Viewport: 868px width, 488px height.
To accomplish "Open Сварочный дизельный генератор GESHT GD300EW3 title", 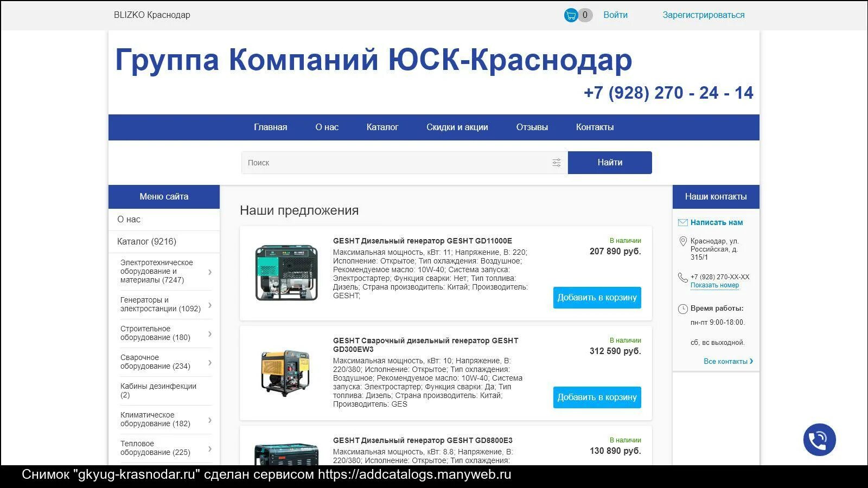I will click(x=426, y=345).
